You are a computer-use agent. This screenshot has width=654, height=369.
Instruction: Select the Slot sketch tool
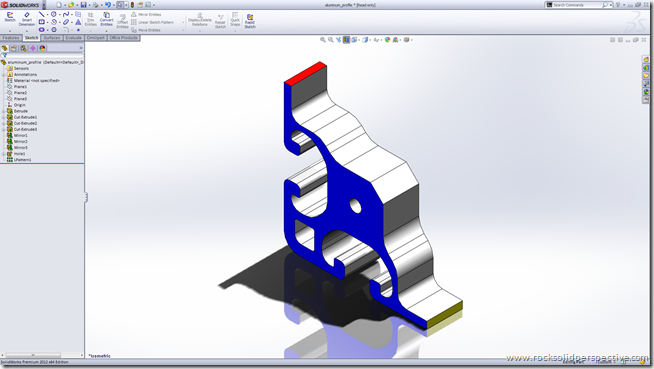[41, 30]
